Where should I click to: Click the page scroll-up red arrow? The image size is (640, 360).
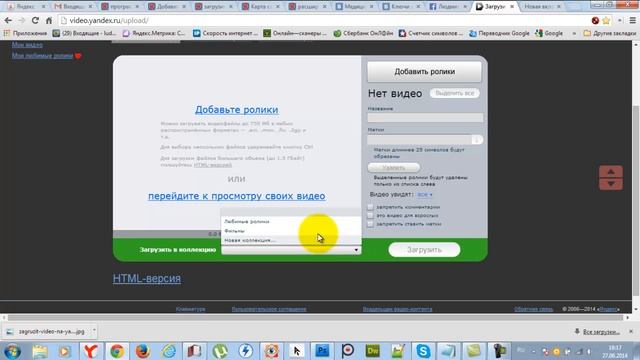click(x=611, y=171)
